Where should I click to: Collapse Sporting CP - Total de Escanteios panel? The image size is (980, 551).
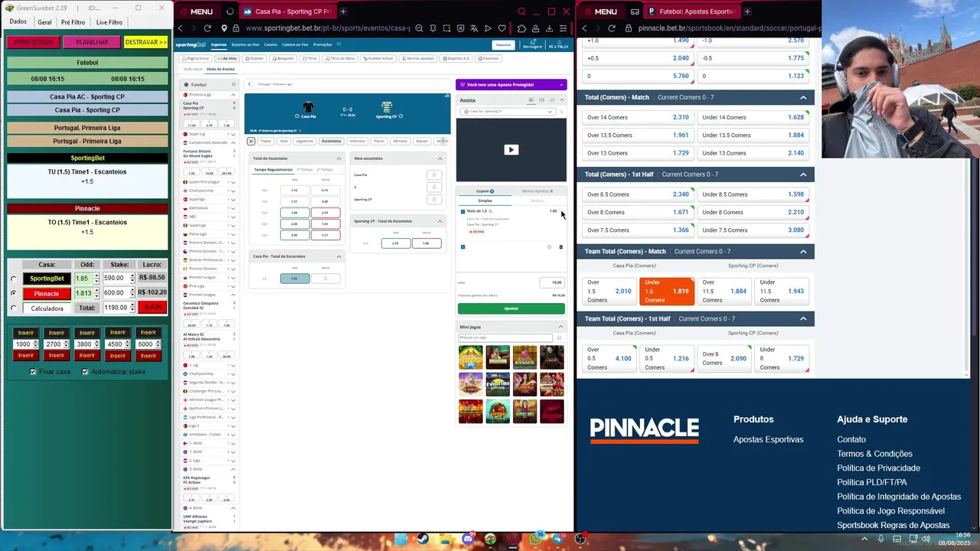point(439,221)
